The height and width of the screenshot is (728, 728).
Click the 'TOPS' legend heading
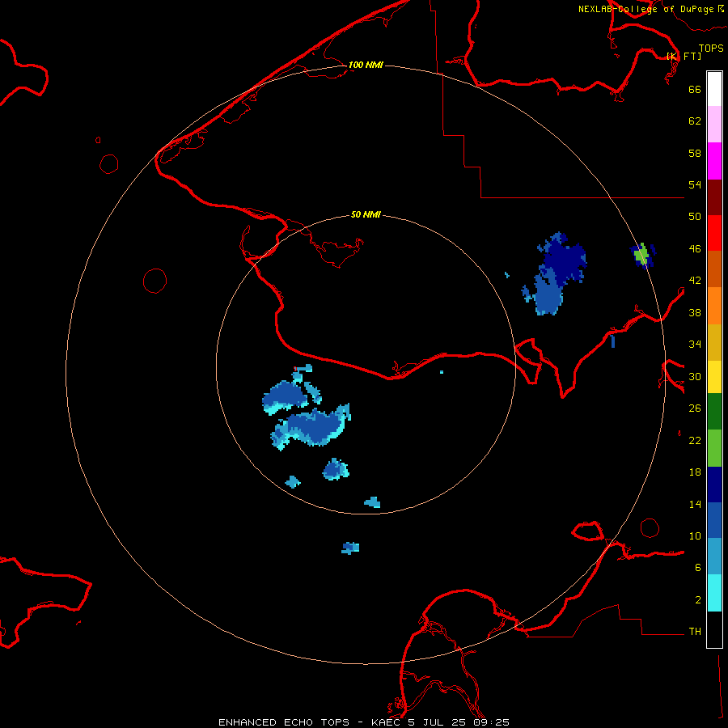coord(711,48)
